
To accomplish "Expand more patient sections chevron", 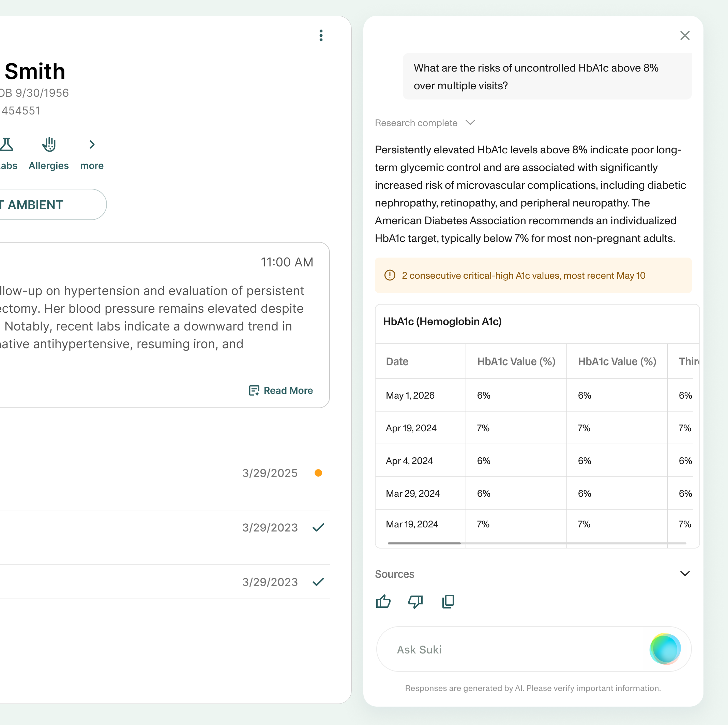I will [x=92, y=144].
